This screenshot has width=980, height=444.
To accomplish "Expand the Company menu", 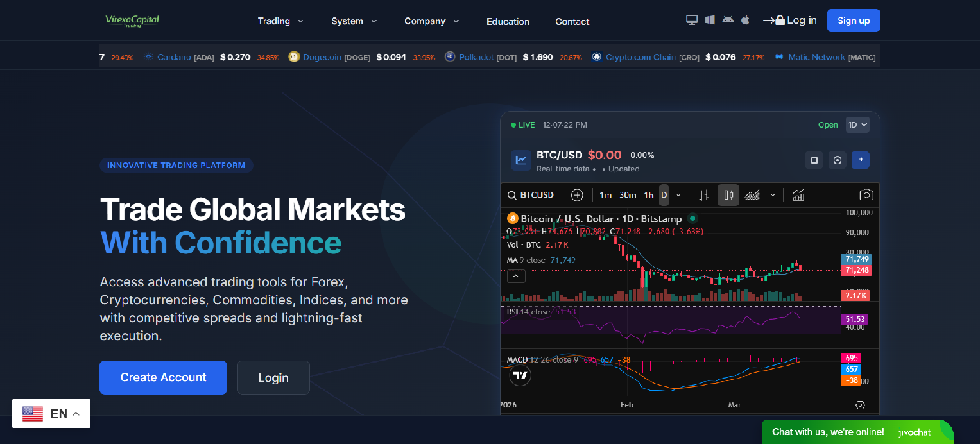I will (x=432, y=21).
